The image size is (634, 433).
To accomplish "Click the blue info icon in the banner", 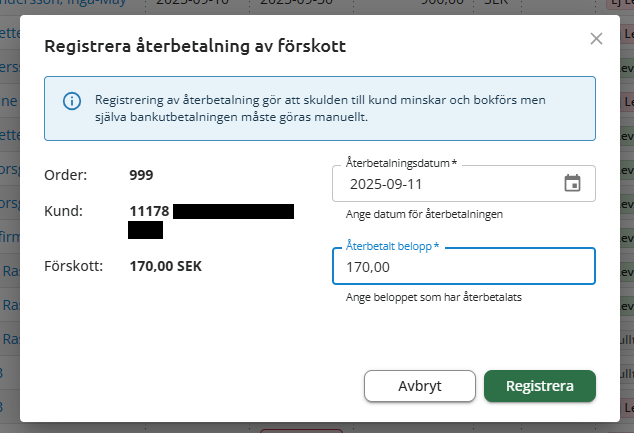I will pos(71,101).
